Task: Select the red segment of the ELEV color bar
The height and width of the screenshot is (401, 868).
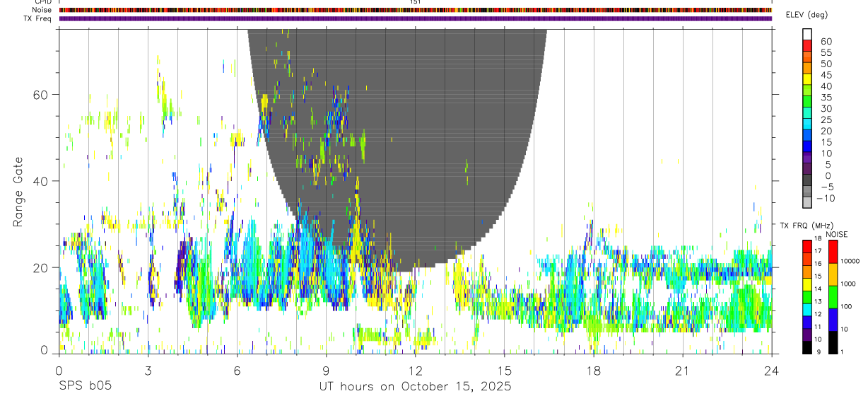Action: click(807, 45)
